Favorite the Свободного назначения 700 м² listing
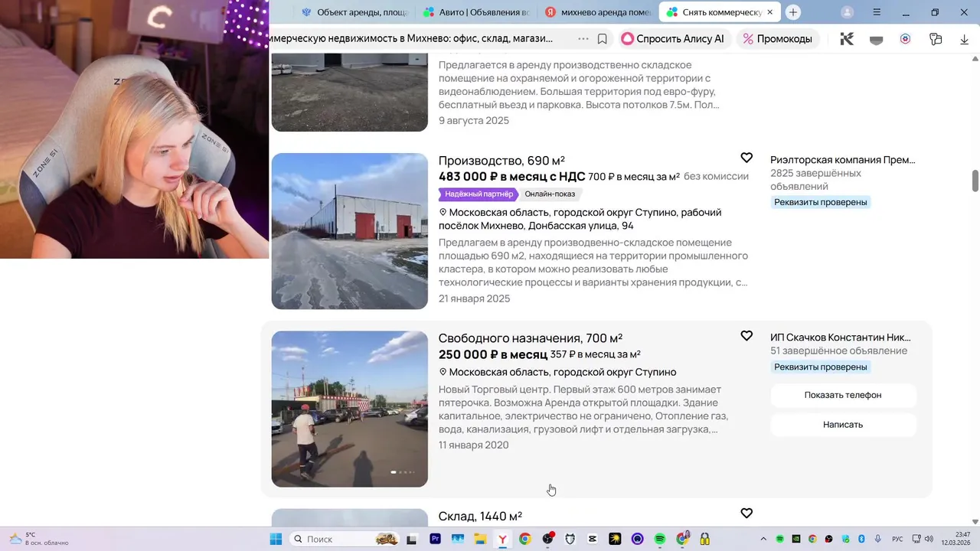 pyautogui.click(x=746, y=335)
